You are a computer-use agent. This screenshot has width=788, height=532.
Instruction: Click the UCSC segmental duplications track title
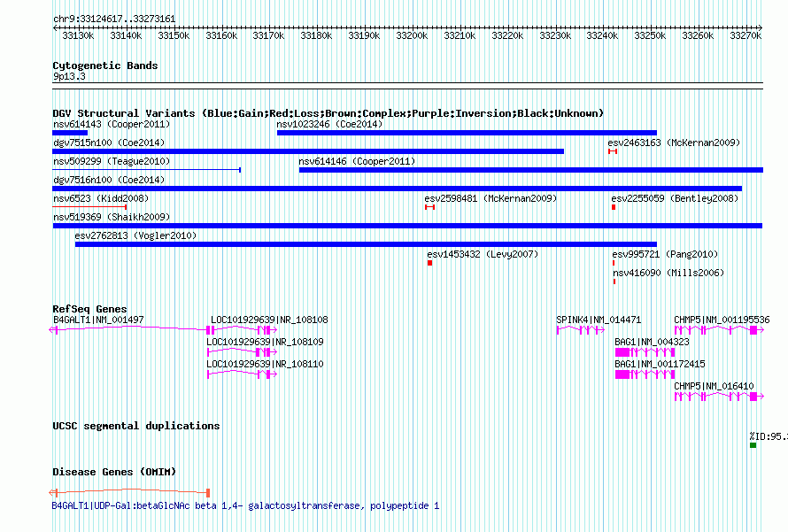click(136, 426)
